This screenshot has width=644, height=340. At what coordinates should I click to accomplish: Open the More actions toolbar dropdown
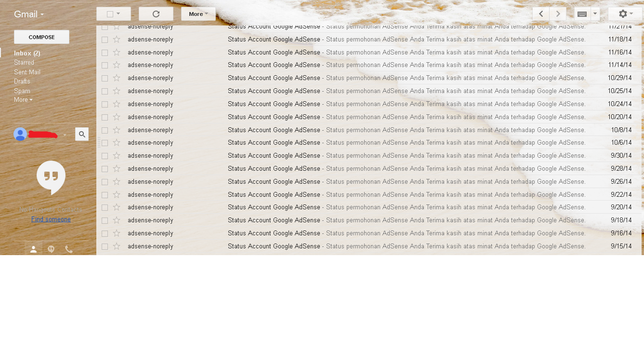click(x=198, y=14)
